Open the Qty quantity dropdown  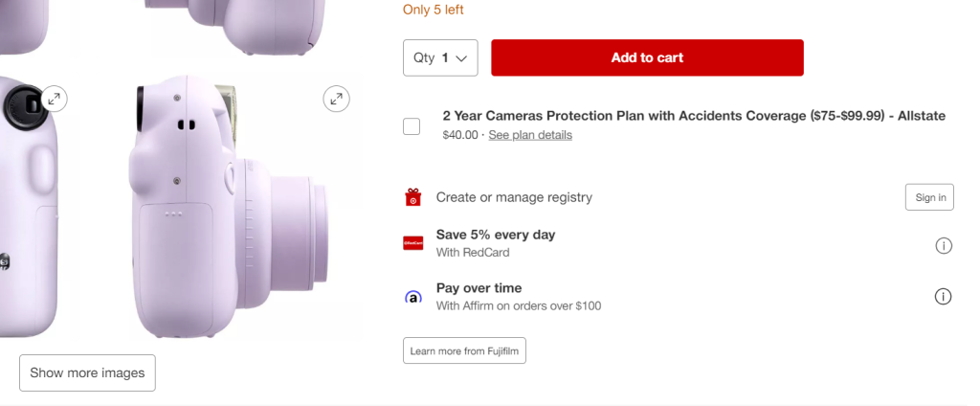[440, 57]
